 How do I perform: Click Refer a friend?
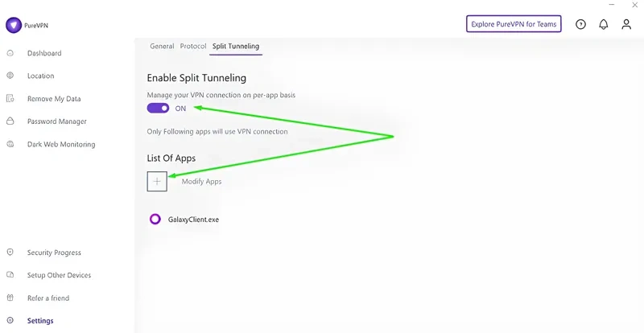click(48, 298)
